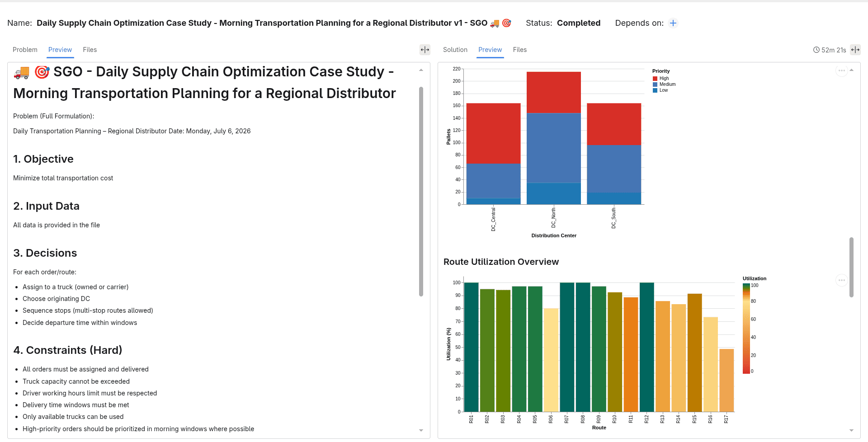Click the Medium priority legend swatch

[655, 85]
